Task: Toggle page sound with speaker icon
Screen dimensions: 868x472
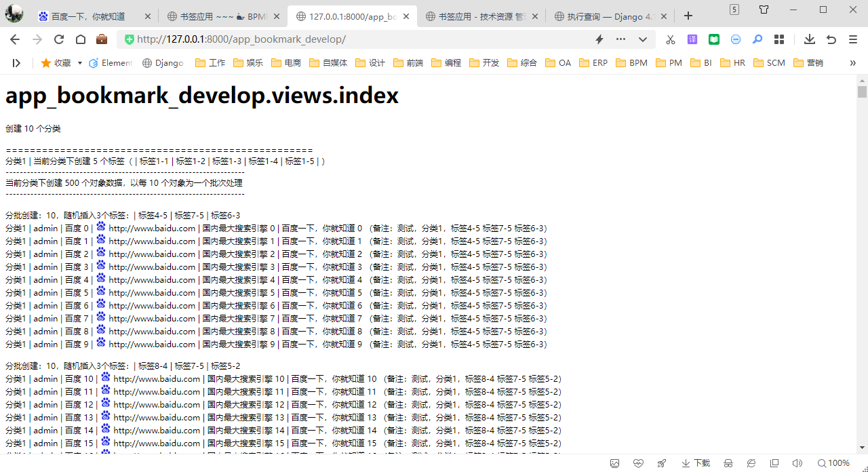Action: tap(797, 463)
